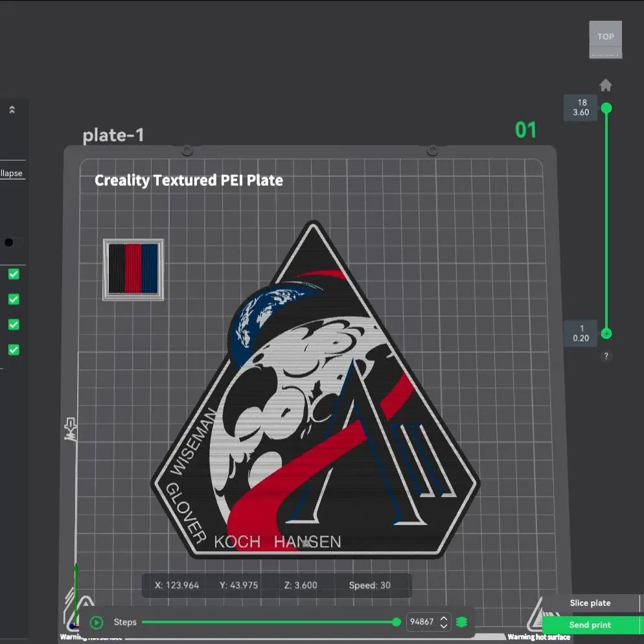Click the Steps label

coord(125,622)
